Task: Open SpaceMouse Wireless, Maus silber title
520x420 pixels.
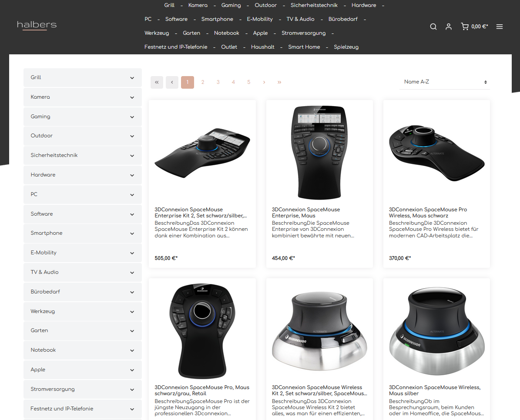Action: (435, 390)
